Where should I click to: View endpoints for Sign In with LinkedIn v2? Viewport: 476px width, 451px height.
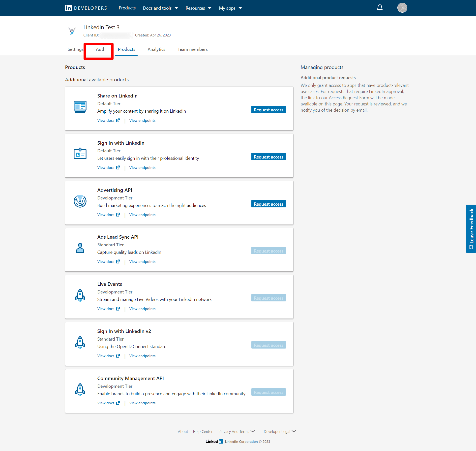click(x=142, y=356)
